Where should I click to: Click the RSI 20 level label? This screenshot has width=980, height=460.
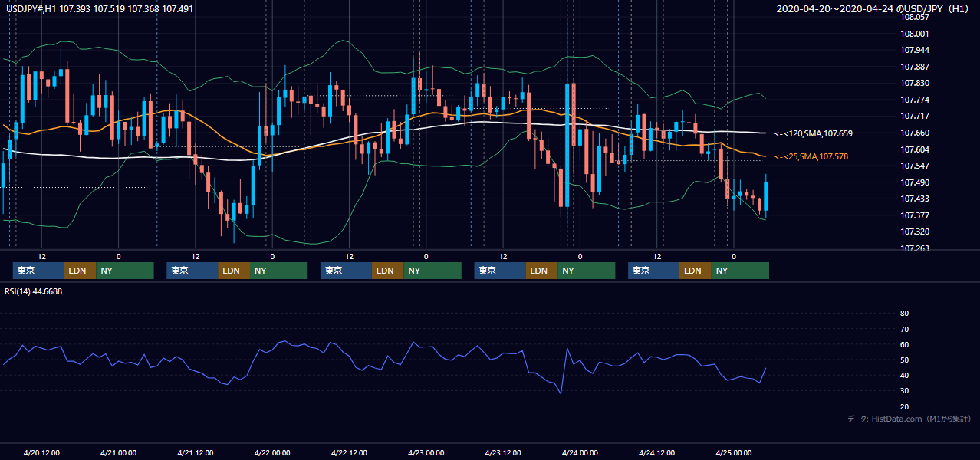coord(904,406)
